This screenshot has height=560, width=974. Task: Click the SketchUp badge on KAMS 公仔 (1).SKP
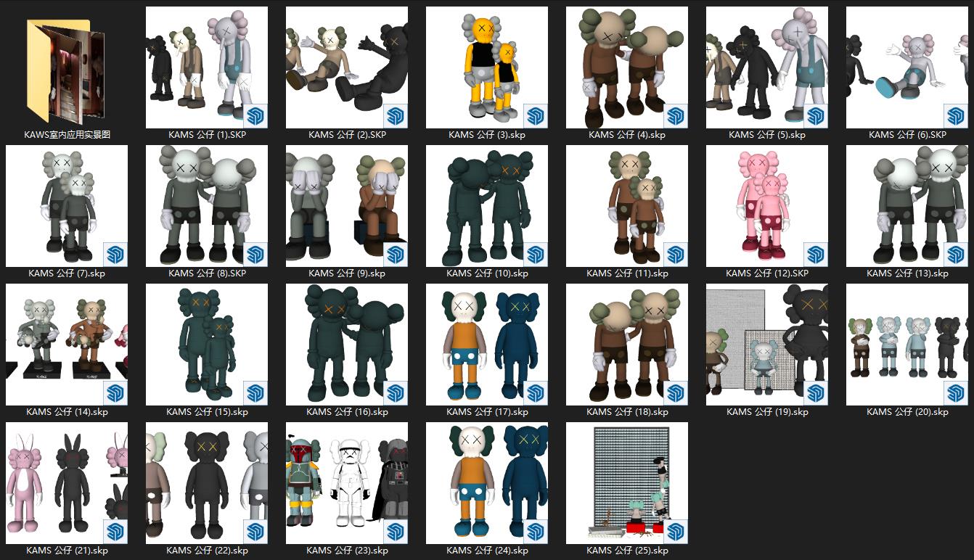[255, 116]
